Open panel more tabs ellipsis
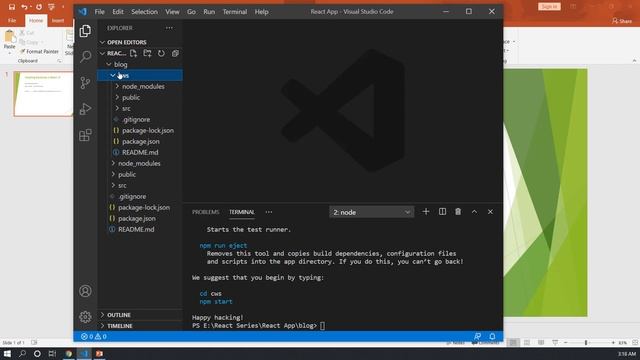This screenshot has width=640, height=360. tap(269, 212)
